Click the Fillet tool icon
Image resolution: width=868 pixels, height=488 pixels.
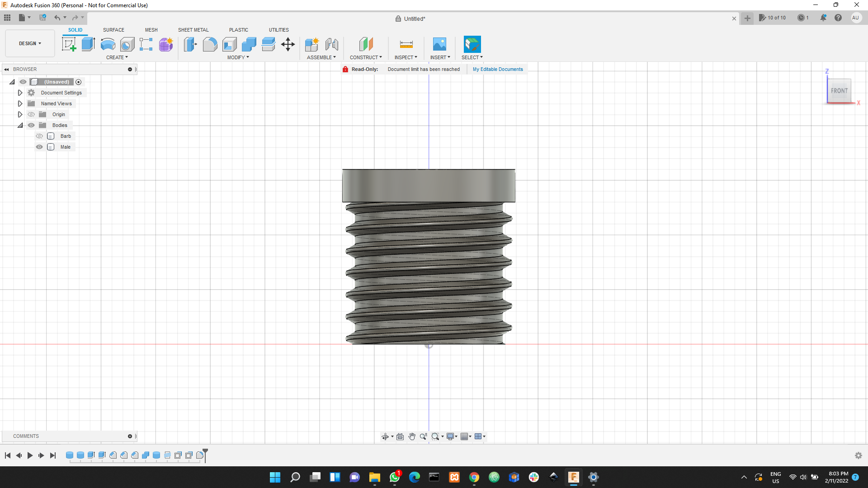[210, 44]
